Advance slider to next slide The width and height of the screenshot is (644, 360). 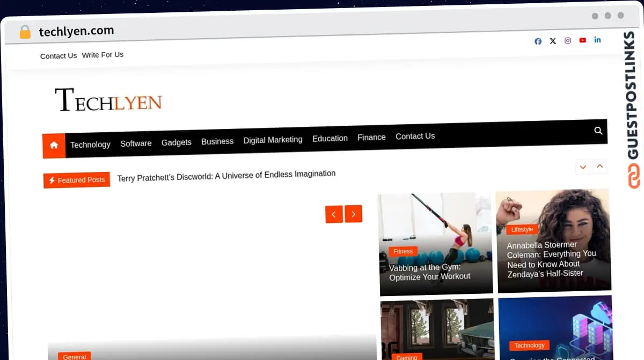[353, 214]
